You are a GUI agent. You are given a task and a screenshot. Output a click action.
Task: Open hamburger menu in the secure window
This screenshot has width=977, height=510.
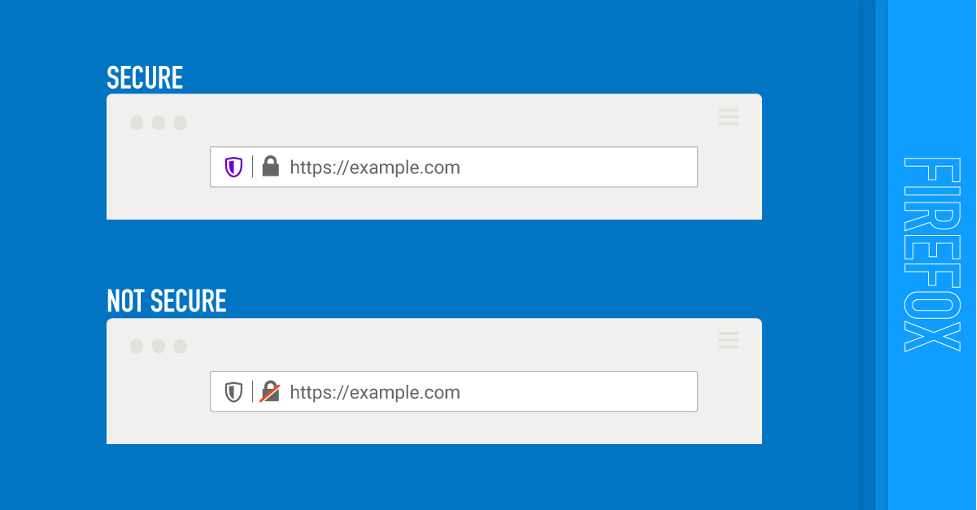[x=729, y=118]
